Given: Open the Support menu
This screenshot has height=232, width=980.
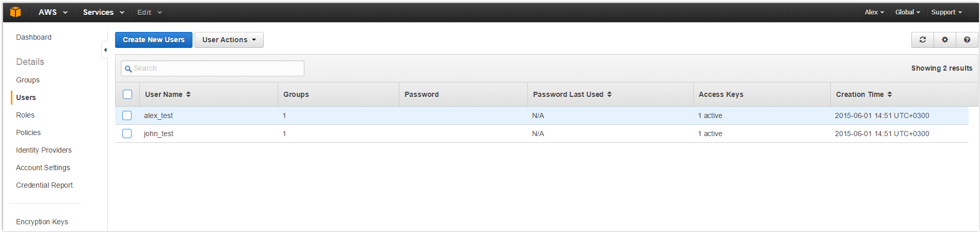Looking at the screenshot, I should pos(946,12).
